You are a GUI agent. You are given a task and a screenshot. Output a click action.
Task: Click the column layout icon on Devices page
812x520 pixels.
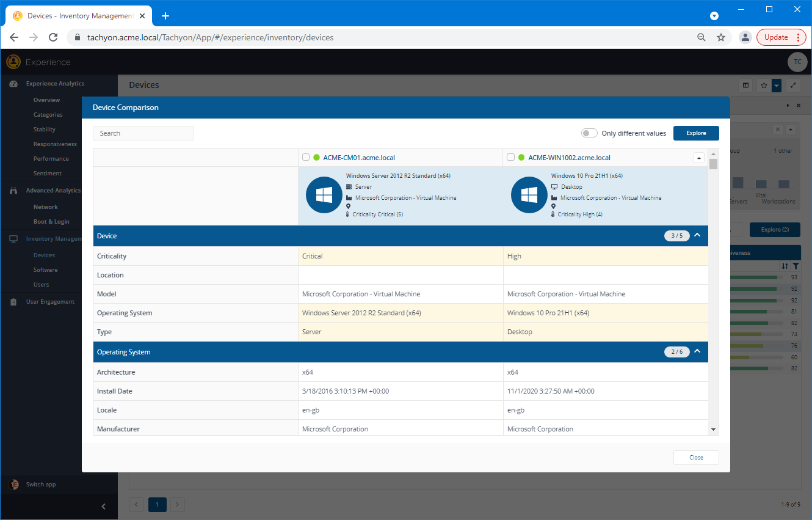pyautogui.click(x=745, y=86)
